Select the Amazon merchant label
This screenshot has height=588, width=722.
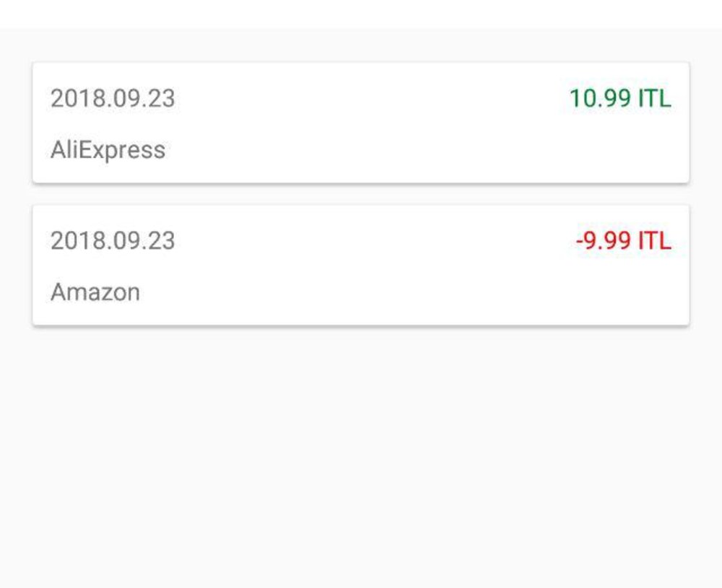tap(95, 292)
